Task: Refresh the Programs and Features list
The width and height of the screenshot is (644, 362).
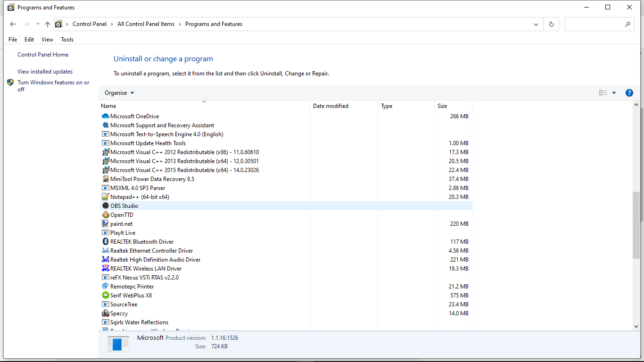Action: point(551,24)
